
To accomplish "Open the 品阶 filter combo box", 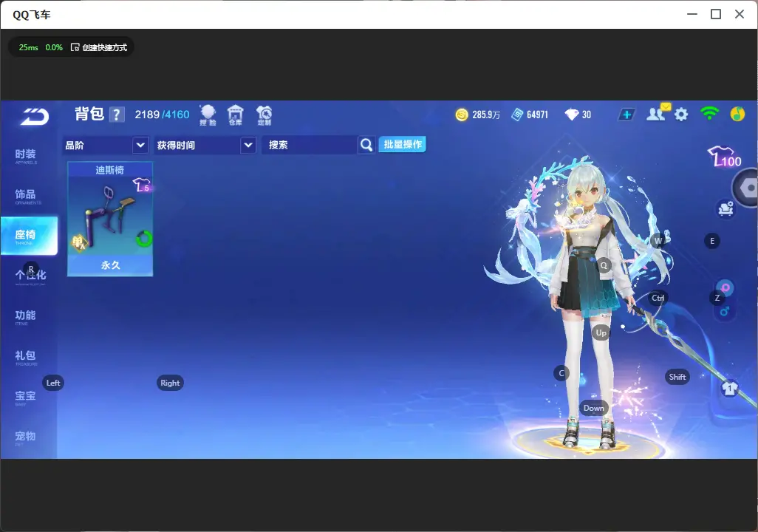I will (x=106, y=145).
